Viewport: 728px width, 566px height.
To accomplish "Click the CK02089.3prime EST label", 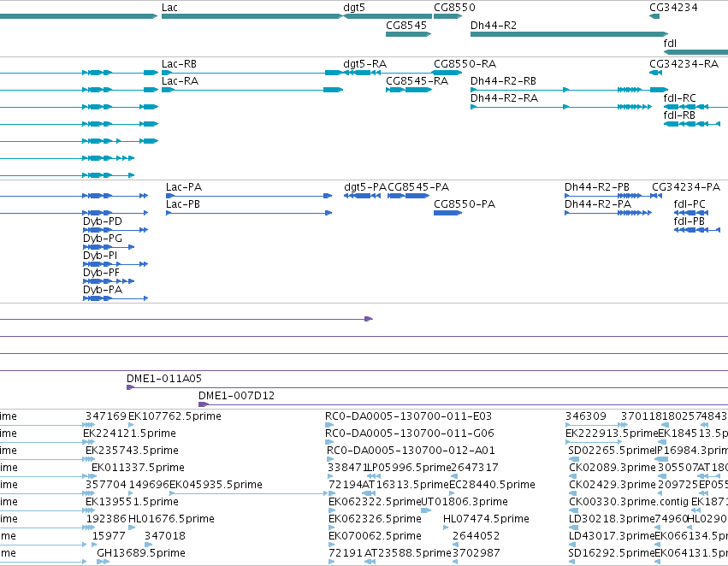I will pos(613,469).
